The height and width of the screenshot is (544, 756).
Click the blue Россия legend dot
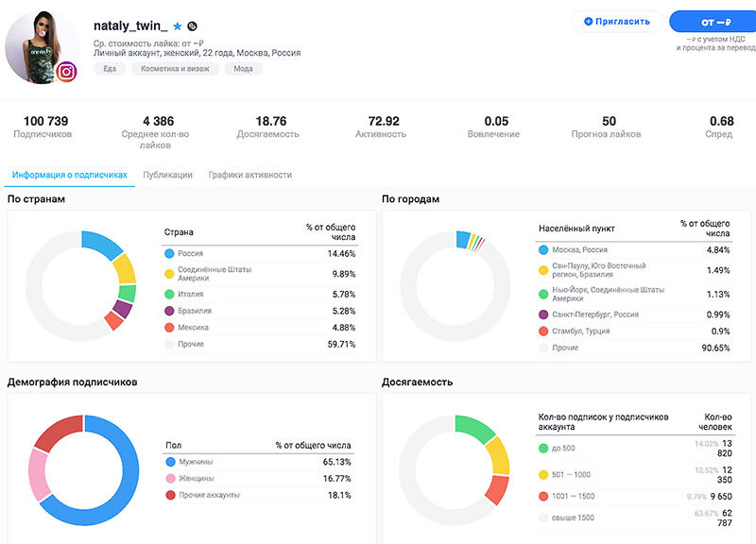[x=169, y=253]
